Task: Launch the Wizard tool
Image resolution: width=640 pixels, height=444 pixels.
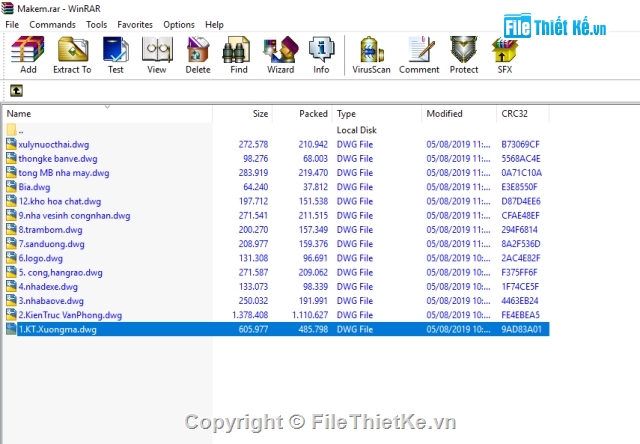Action: (281, 49)
